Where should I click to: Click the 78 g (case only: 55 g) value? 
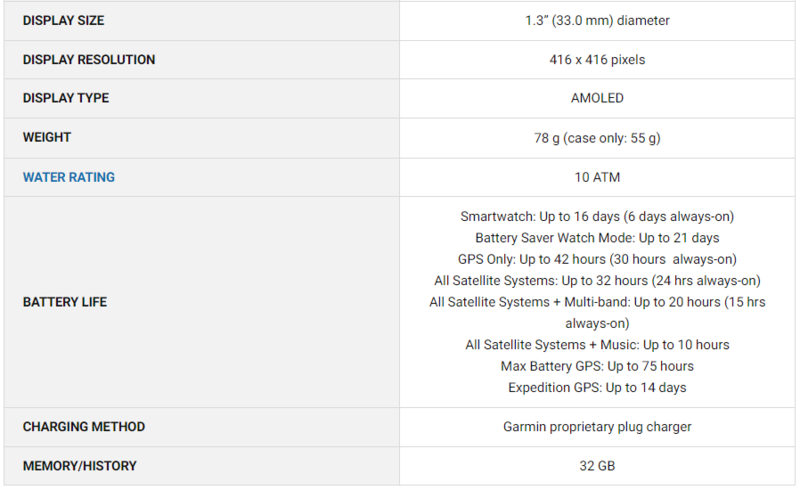[597, 138]
